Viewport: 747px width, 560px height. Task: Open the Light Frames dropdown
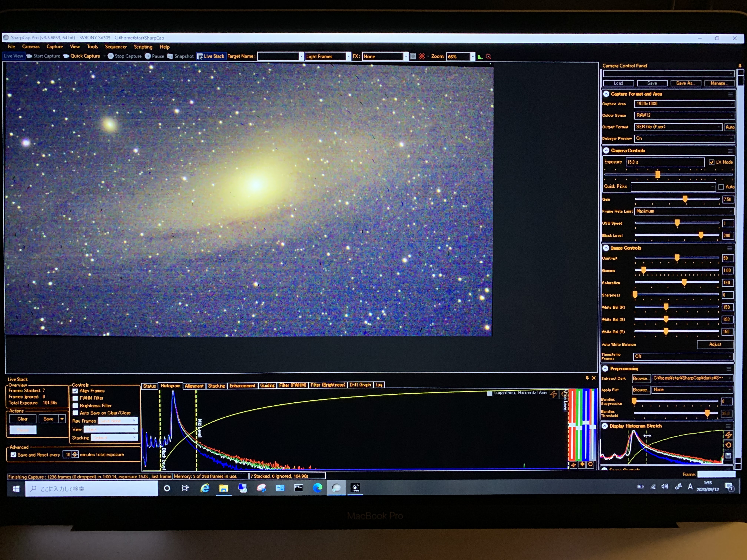(x=328, y=56)
